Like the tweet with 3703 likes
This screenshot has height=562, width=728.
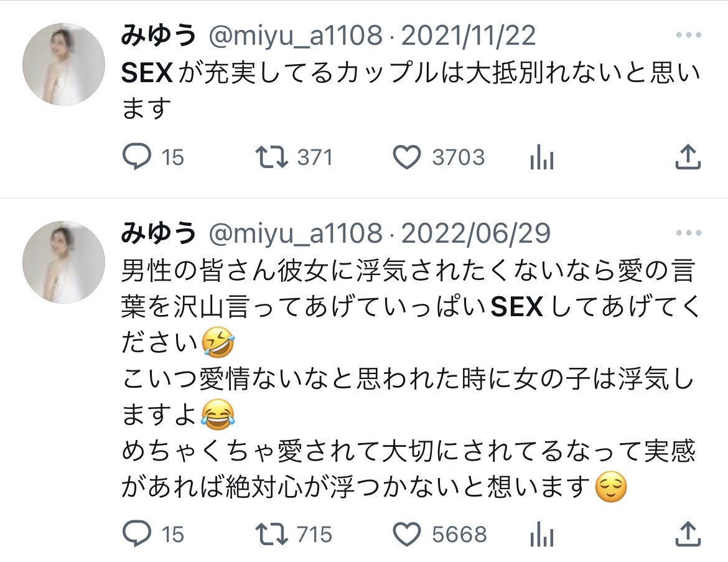[x=407, y=157]
